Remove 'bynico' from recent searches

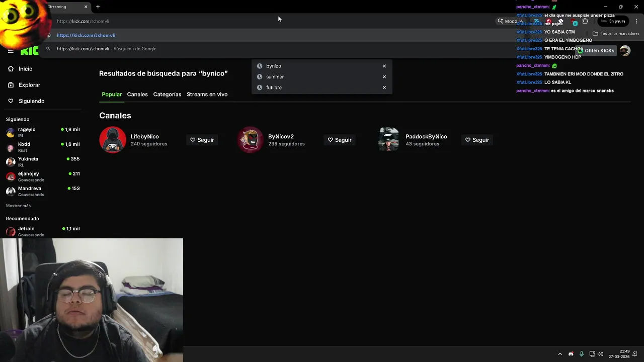pyautogui.click(x=384, y=66)
